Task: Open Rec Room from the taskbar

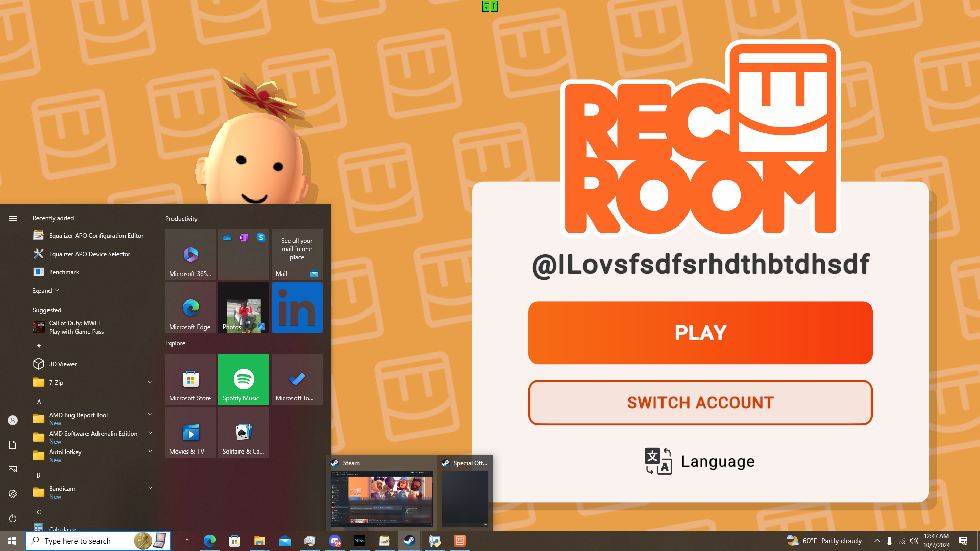Action: pyautogui.click(x=460, y=541)
